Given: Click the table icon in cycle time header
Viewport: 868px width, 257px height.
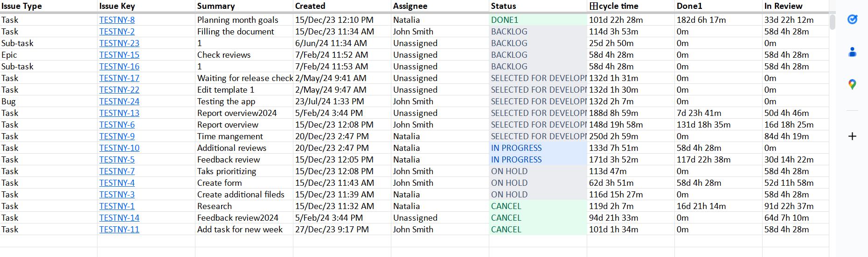Looking at the screenshot, I should (594, 6).
